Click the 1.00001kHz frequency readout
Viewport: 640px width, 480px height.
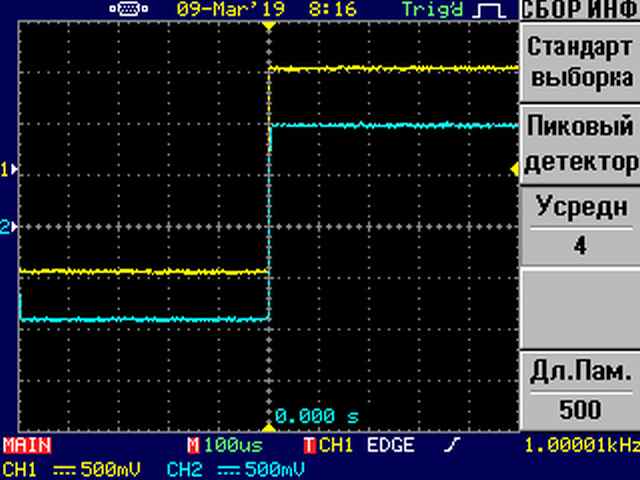point(582,445)
